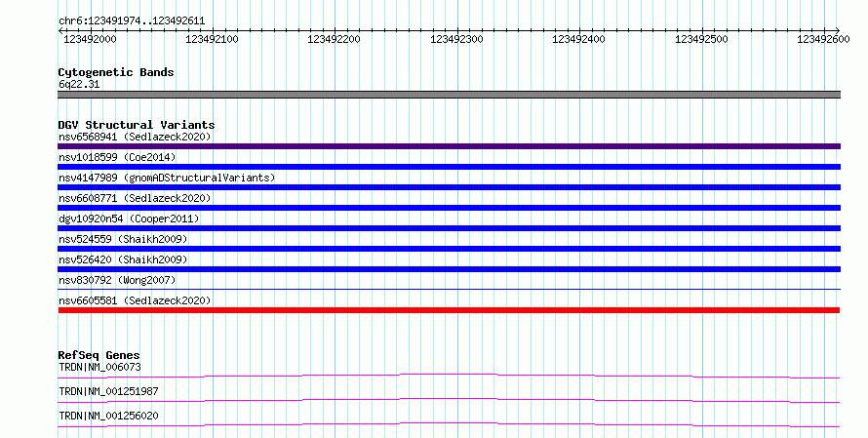Click the 123492600 ruler tick label
Screen dimensions: 868x438
tap(823, 39)
